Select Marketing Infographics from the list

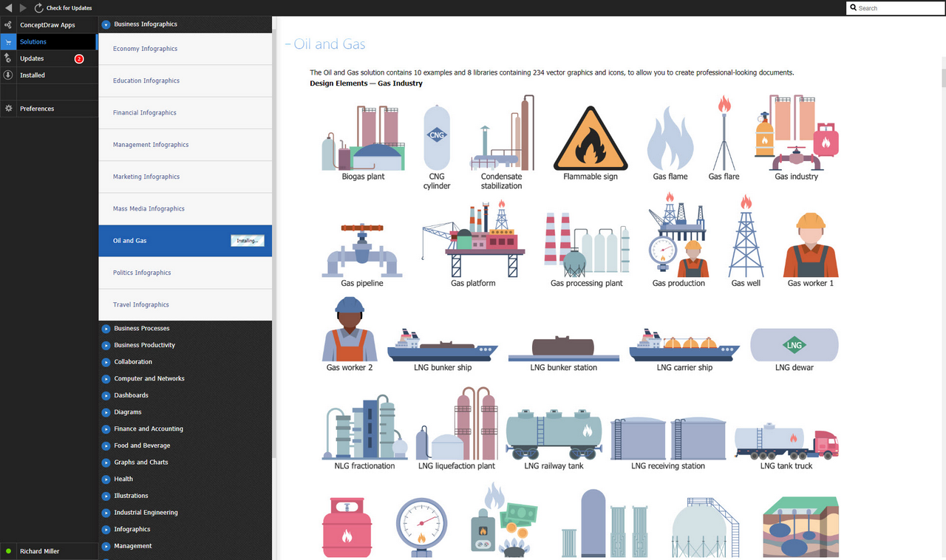pos(146,177)
